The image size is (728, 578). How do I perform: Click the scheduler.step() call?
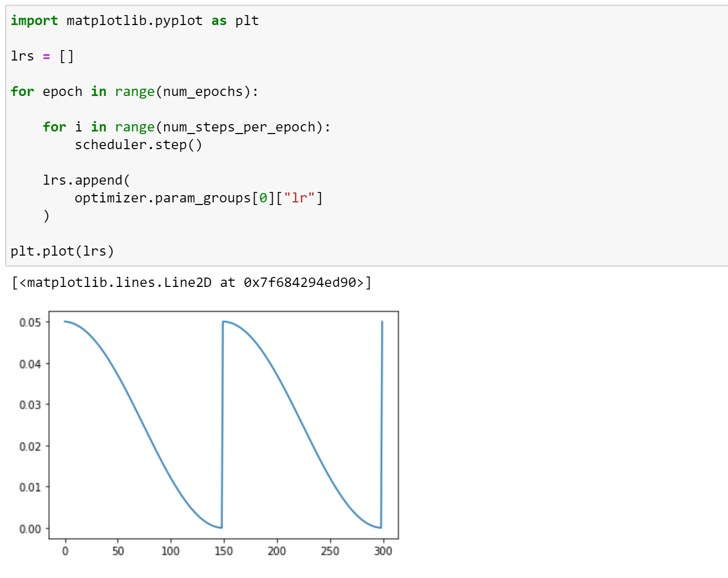click(x=138, y=145)
